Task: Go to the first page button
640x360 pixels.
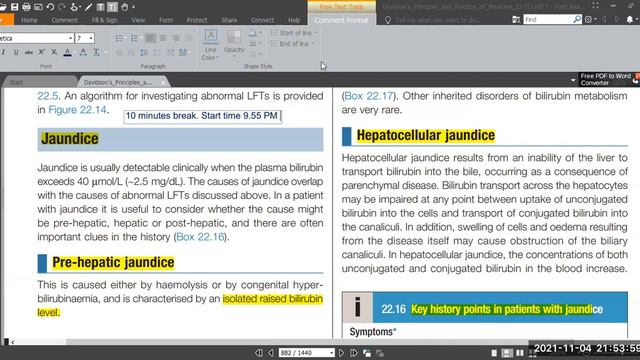Action: pos(258,353)
